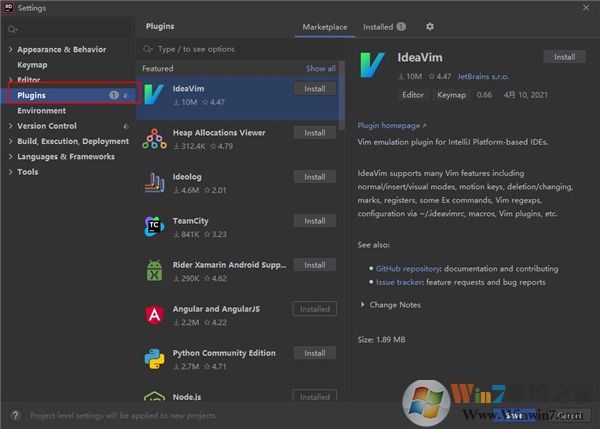
Task: Expand Languages & Frameworks settings node
Action: [x=11, y=157]
